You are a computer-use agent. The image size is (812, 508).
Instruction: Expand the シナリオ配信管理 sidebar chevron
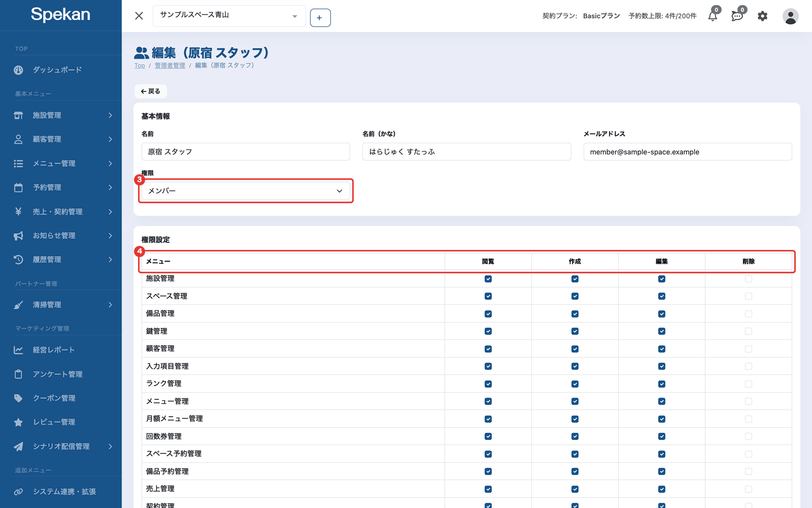pyautogui.click(x=110, y=447)
